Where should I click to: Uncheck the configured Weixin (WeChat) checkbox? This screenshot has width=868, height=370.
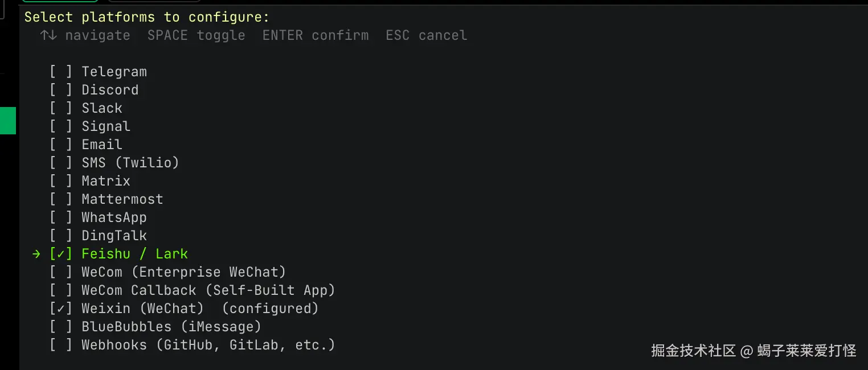point(61,309)
